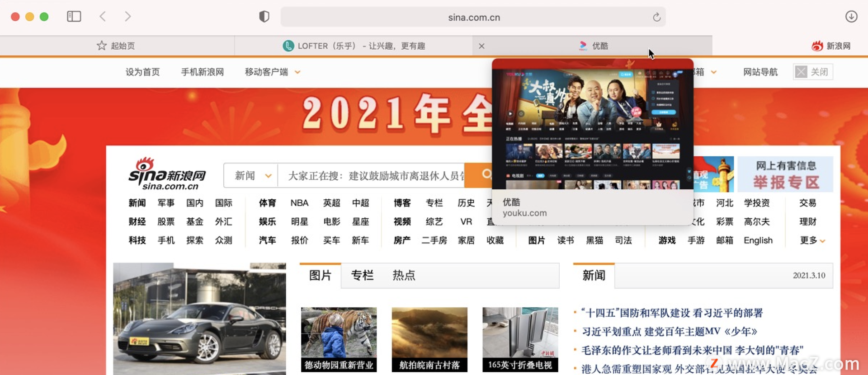Click 设为首页 link

pos(142,72)
